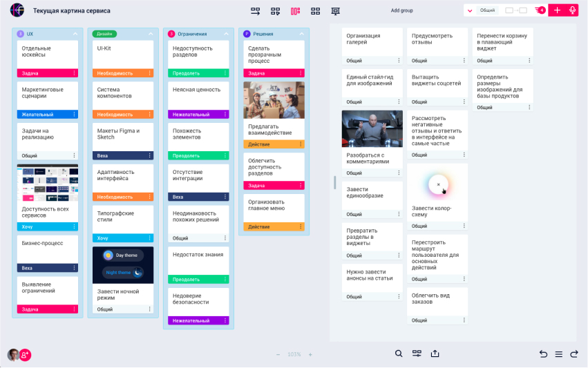Open the screenshots thumbnail on 'Доступность всех сервисов'
Screen dimensions: 588x368
pyautogui.click(x=48, y=183)
